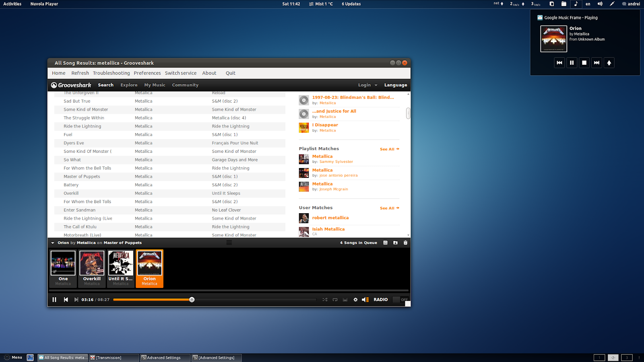This screenshot has width=644, height=362.
Task: Select Orion item in queue
Action: coord(149,268)
